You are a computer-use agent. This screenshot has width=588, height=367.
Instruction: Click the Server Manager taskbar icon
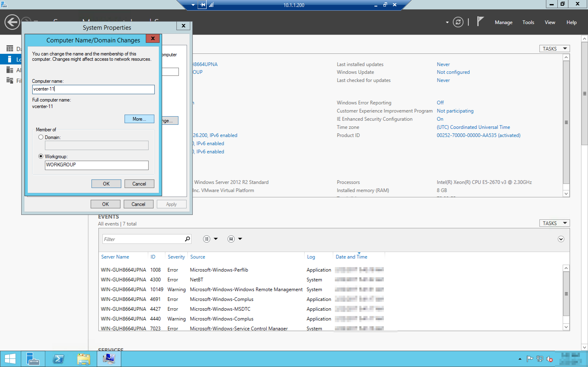[33, 359]
